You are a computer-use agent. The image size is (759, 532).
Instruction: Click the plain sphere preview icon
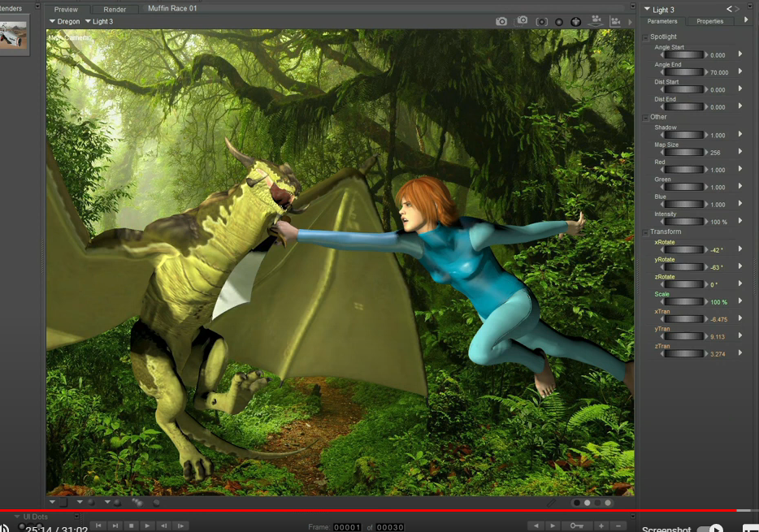click(x=559, y=22)
